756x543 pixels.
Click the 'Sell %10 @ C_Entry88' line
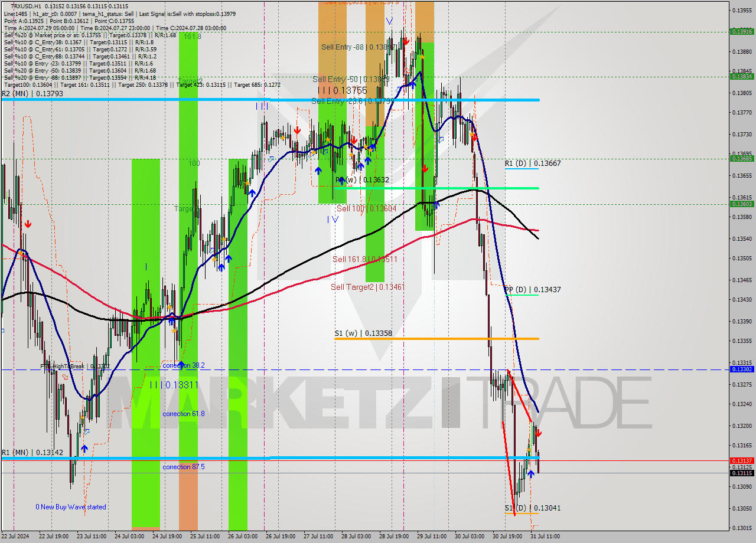point(80,56)
